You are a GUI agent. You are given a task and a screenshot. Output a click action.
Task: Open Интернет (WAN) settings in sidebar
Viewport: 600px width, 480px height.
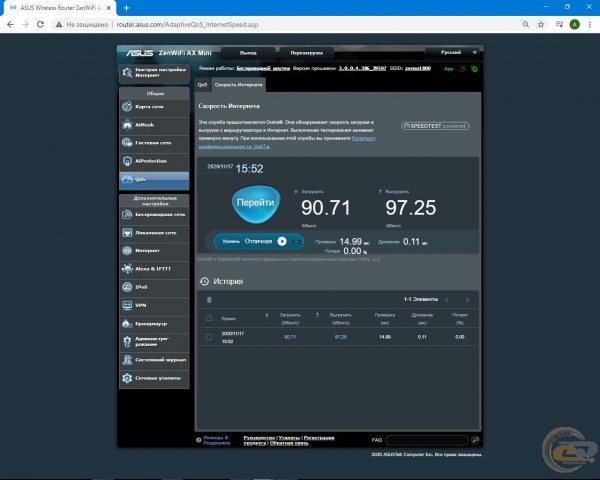(154, 251)
